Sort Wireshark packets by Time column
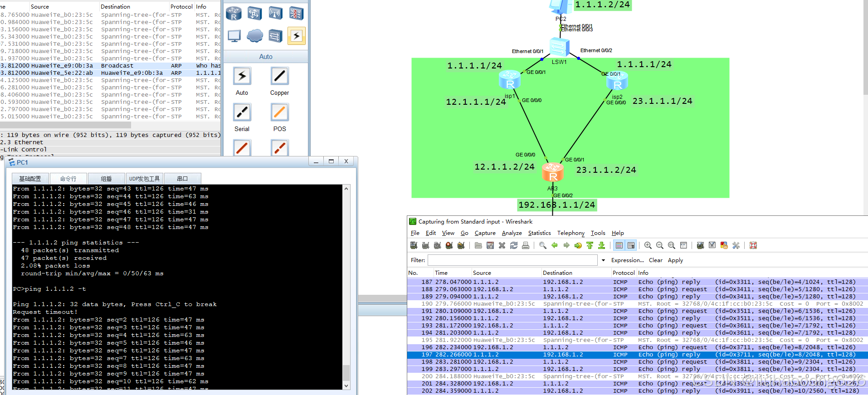Viewport: 868px width, 395px height. (454, 273)
